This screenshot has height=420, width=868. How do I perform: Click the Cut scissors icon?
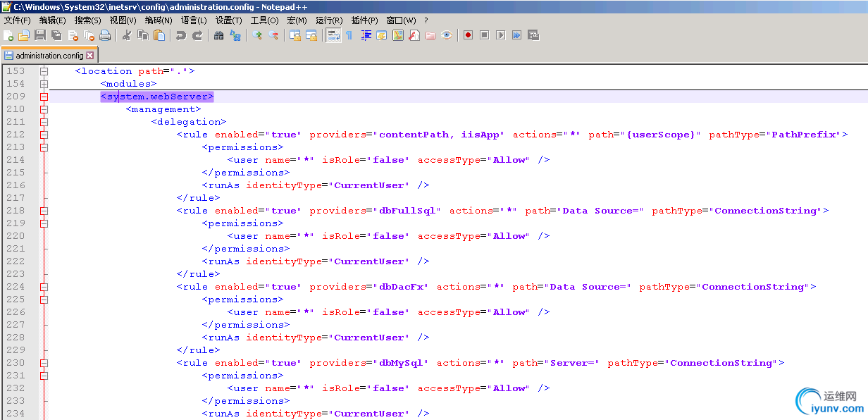tap(126, 35)
